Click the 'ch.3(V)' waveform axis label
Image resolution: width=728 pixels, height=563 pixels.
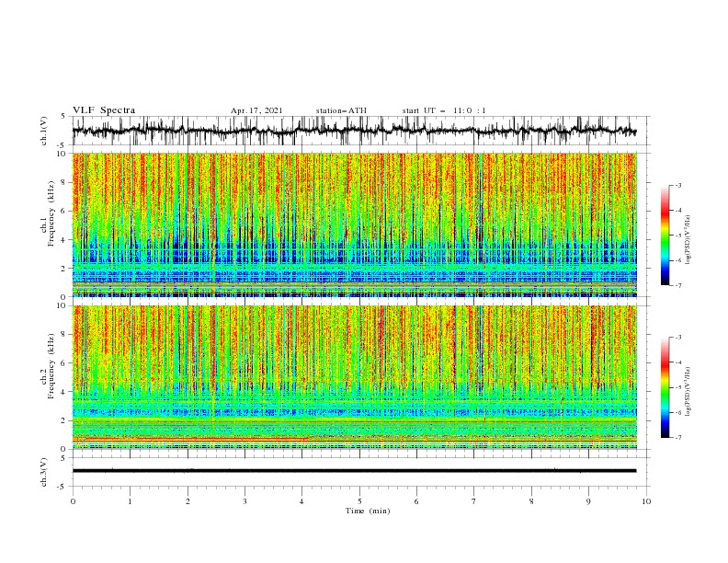[x=44, y=472]
